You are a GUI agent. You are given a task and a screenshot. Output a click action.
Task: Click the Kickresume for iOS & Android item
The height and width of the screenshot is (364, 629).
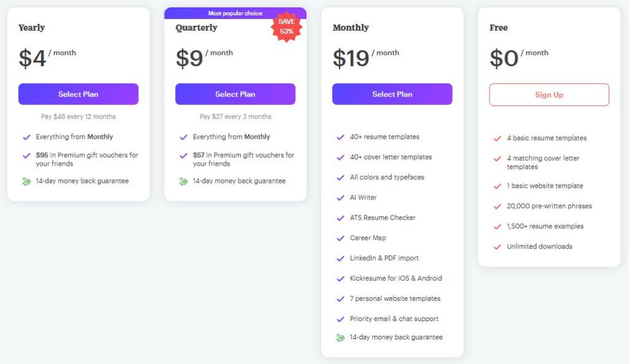click(x=396, y=278)
